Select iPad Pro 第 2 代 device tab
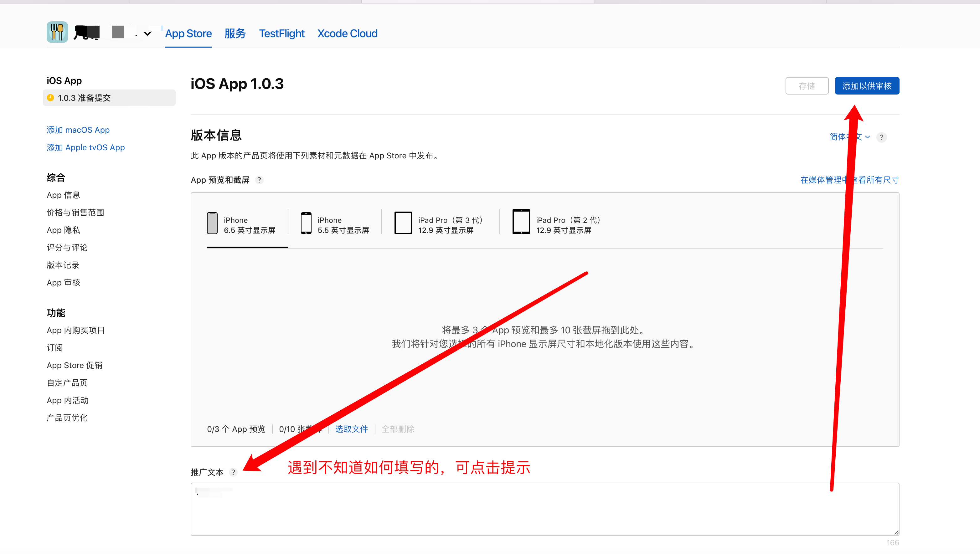 [558, 225]
